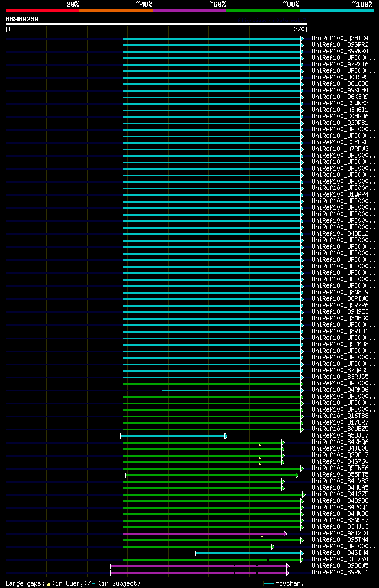Select the UniRef100_B4JQ08 label
The height and width of the screenshot is (588, 379).
pos(340,448)
